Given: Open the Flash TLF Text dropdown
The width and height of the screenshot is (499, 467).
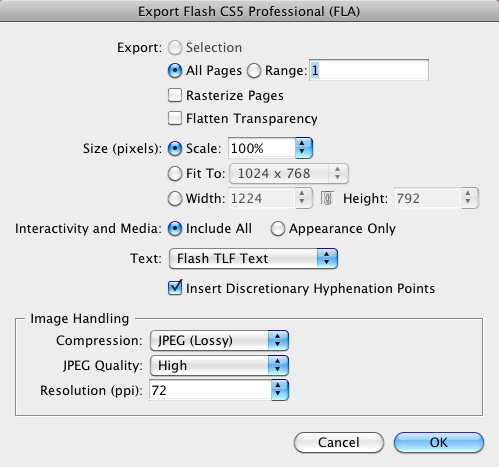Looking at the screenshot, I should click(x=253, y=258).
